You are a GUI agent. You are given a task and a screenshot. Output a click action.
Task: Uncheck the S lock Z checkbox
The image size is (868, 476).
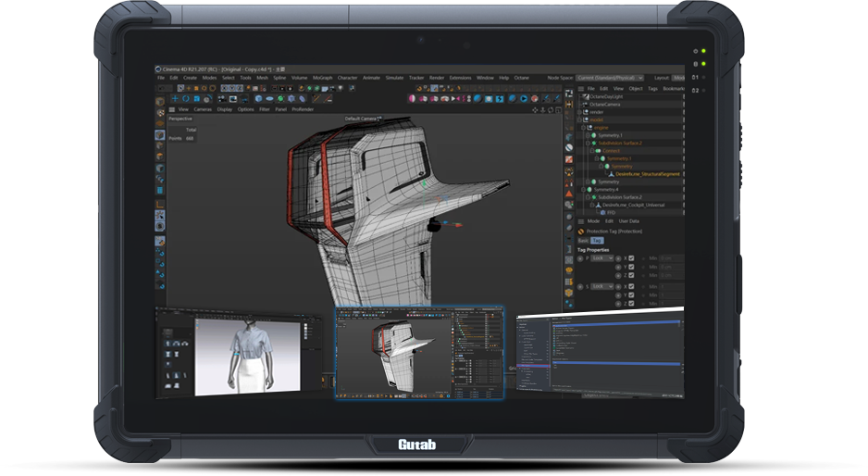[631, 304]
